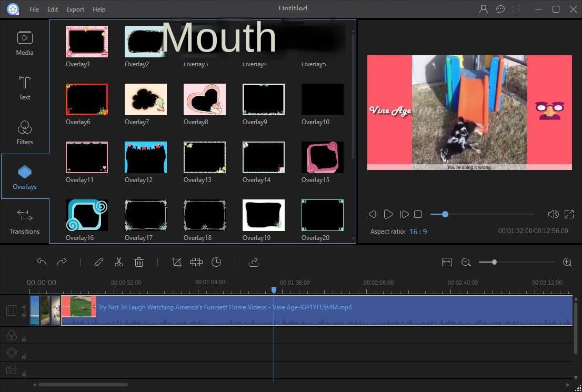Fit timeline to window width
The height and width of the screenshot is (392, 582).
coord(447,262)
